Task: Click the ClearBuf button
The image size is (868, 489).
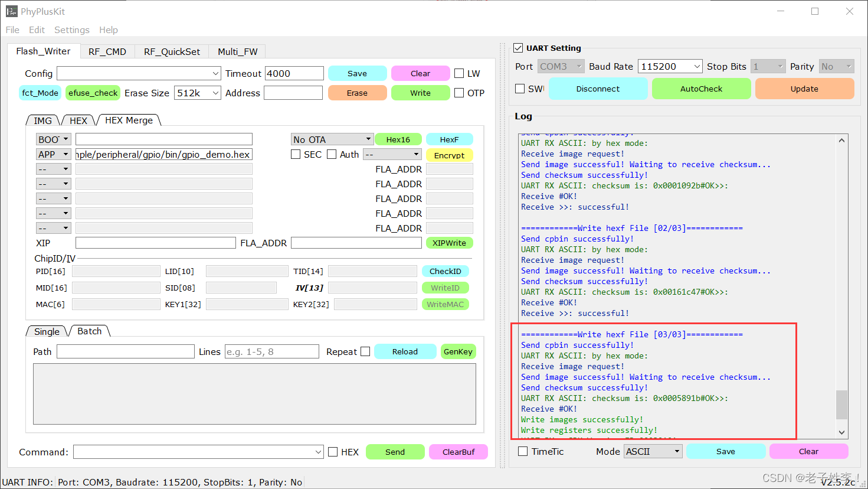Action: [x=458, y=452]
